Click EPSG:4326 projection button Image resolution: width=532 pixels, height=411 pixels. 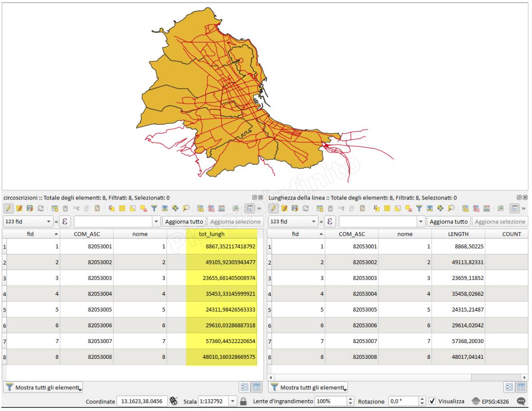point(492,401)
